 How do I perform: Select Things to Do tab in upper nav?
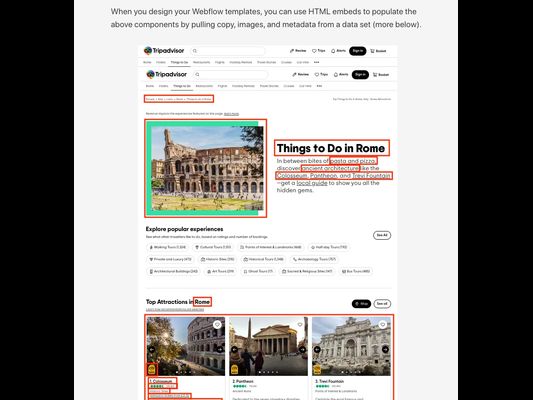[x=179, y=62]
